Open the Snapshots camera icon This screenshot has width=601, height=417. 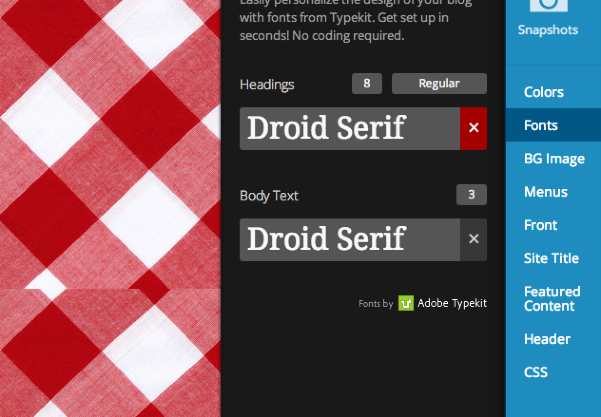click(x=547, y=8)
